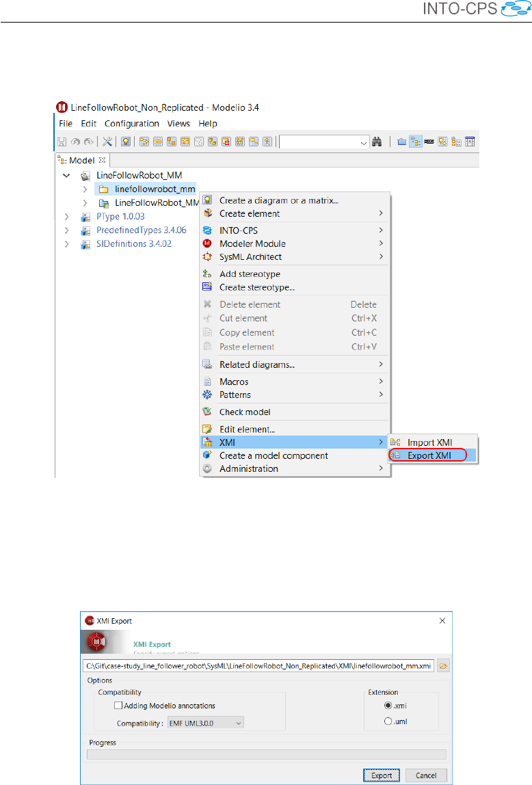Click the SysML Architect gear icon
The height and width of the screenshot is (785, 532).
(x=207, y=256)
